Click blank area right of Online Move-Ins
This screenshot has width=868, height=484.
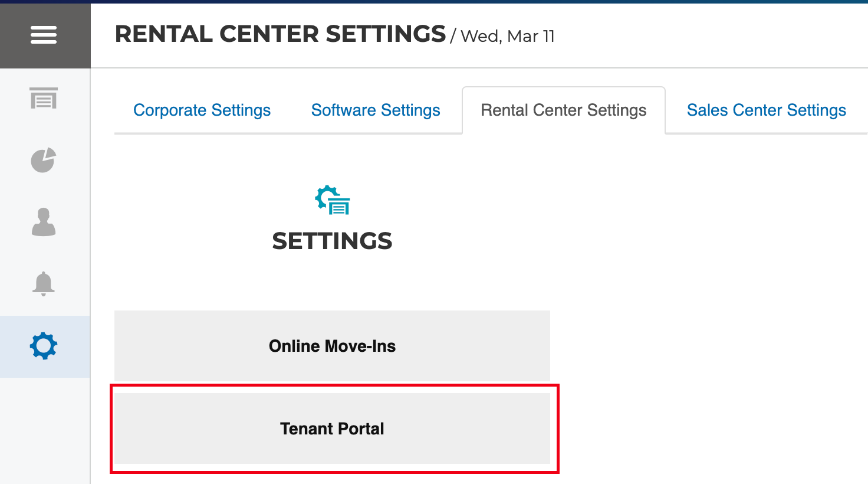(x=708, y=346)
